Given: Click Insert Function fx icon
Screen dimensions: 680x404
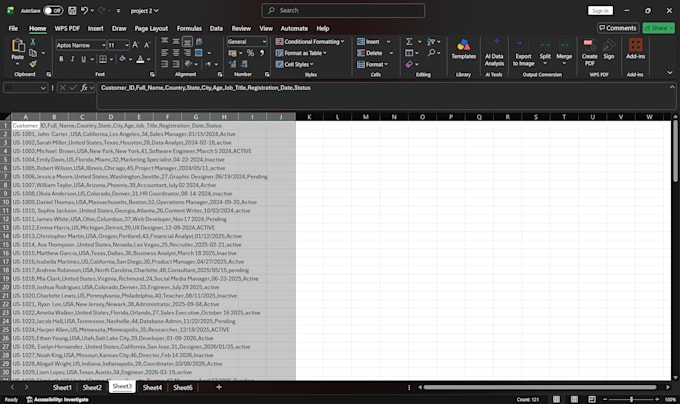Looking at the screenshot, I should pyautogui.click(x=84, y=88).
